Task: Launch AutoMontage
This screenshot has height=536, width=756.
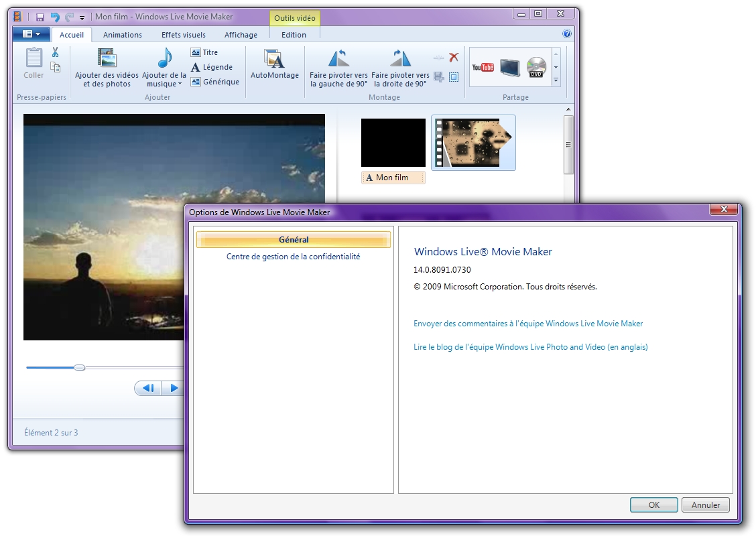Action: 274,63
